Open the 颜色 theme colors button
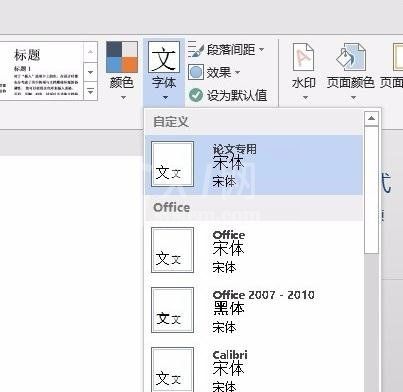 [x=122, y=70]
